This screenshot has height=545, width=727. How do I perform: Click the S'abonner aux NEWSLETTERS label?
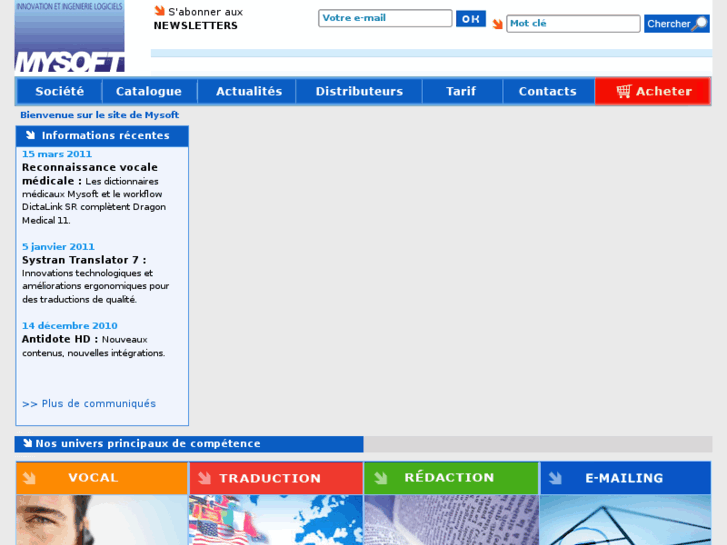pos(198,19)
